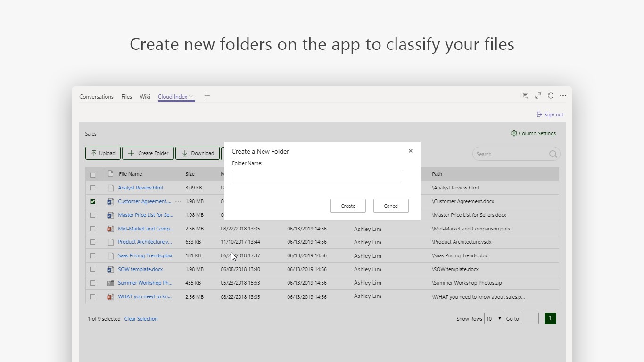The image size is (644, 362).
Task: Expand the Cloud Index tab chevron
Action: tap(191, 97)
